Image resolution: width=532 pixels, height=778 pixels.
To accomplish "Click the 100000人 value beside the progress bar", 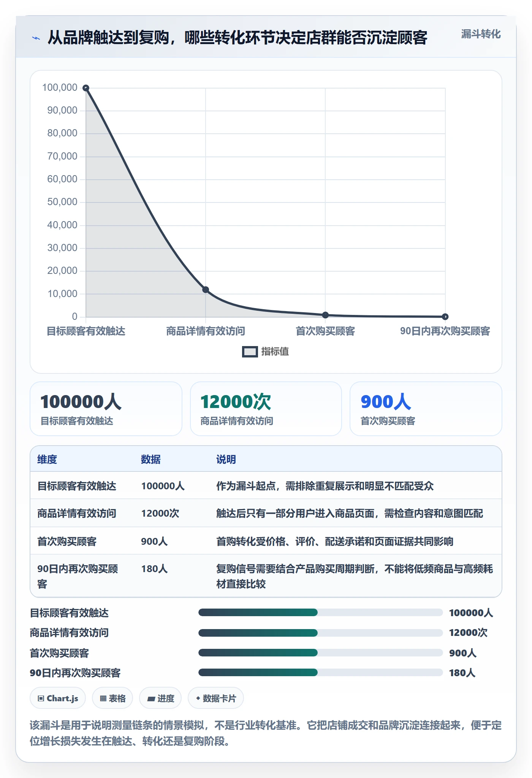I will coord(471,613).
